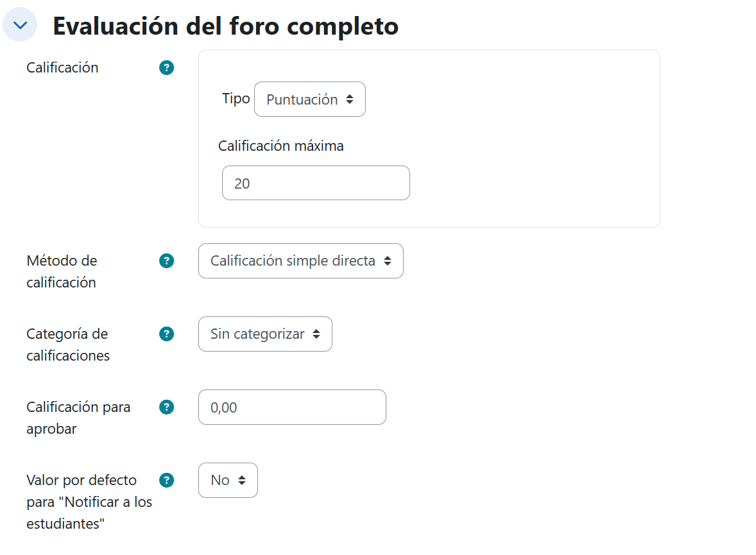Click the Evaluación del foro completo heading
The height and width of the screenshot is (555, 756).
coord(226,26)
